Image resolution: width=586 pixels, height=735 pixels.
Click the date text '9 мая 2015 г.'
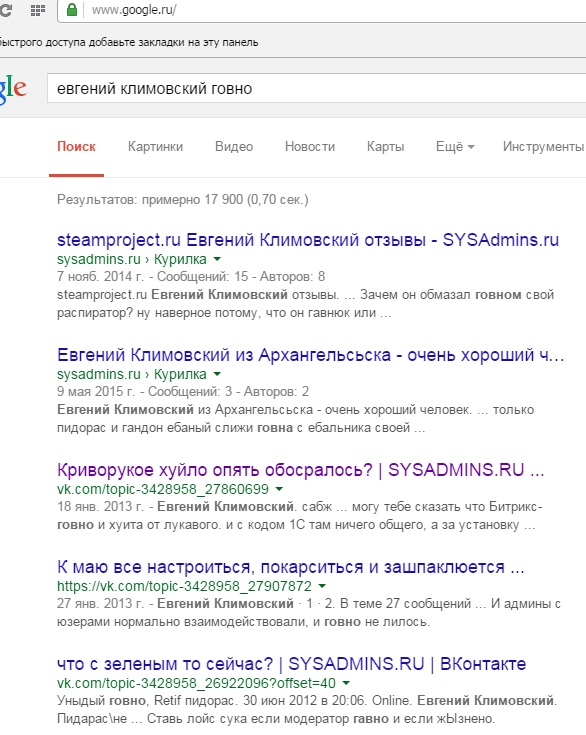coord(96,391)
